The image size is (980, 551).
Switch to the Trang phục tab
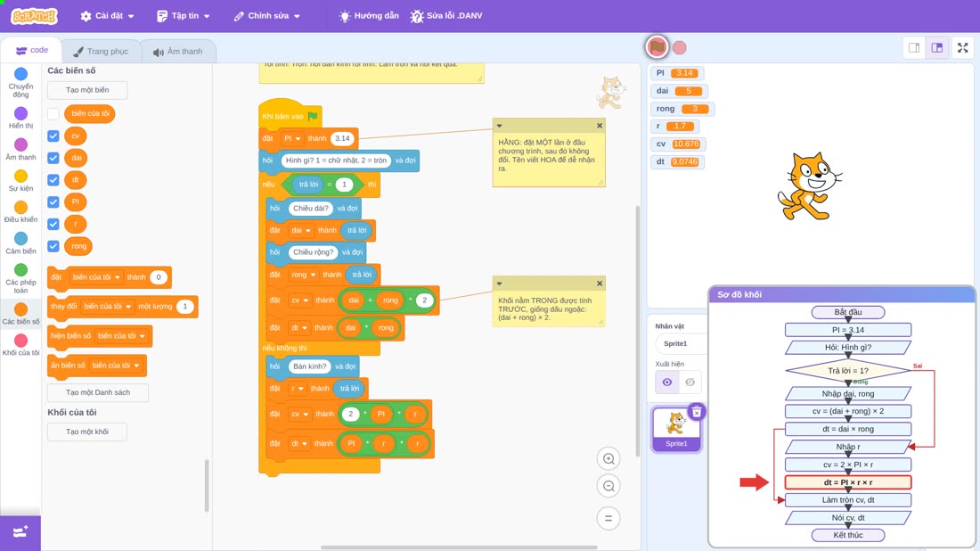[101, 52]
